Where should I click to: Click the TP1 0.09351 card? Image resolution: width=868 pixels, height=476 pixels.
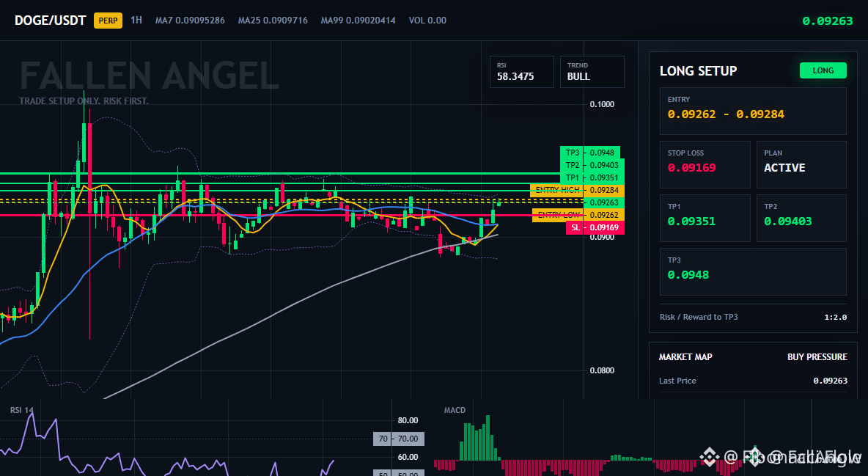705,218
